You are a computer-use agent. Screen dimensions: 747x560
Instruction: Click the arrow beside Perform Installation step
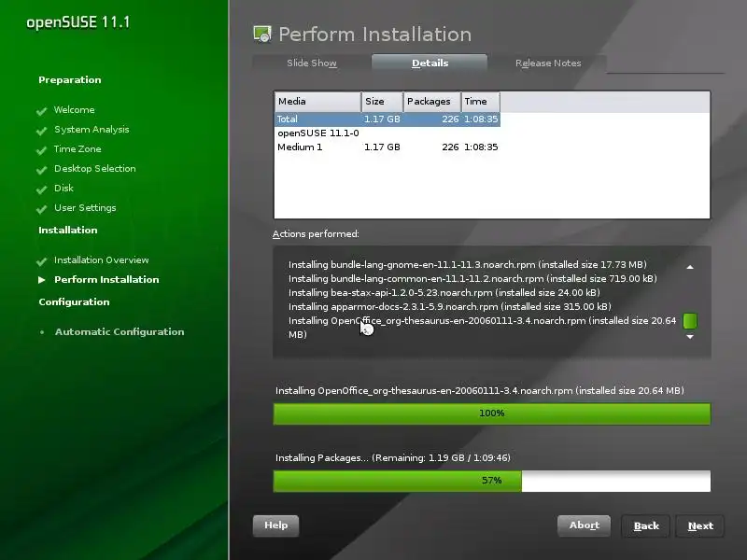point(42,279)
